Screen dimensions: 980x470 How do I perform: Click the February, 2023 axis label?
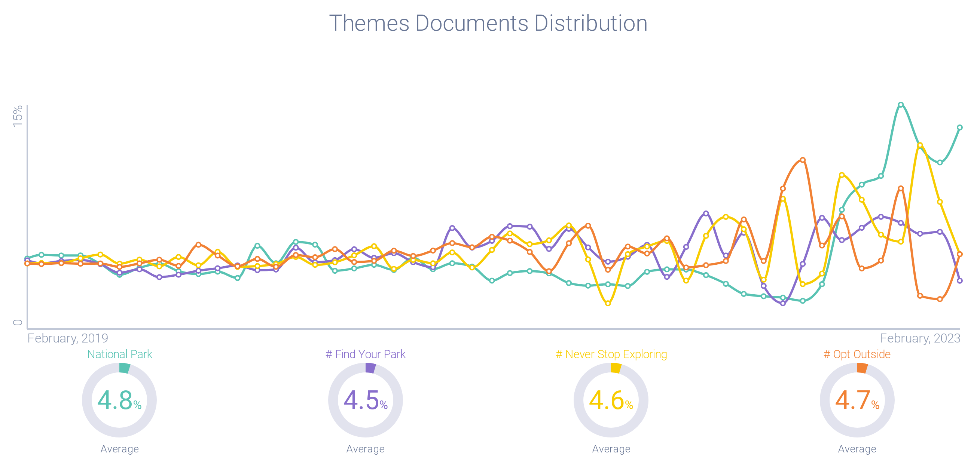tap(920, 338)
